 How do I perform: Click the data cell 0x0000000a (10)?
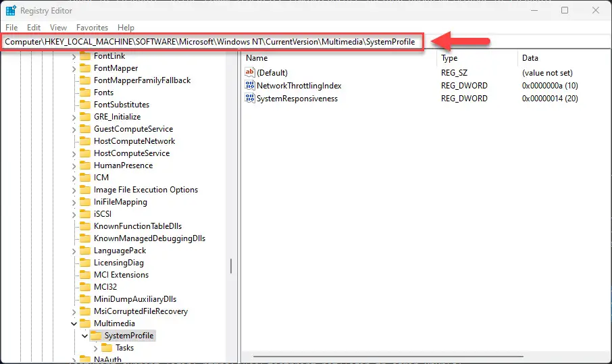(550, 86)
